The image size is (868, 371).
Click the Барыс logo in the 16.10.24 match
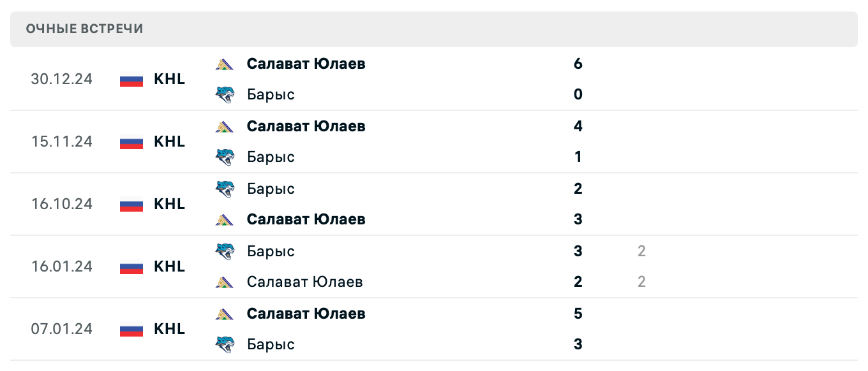click(225, 189)
